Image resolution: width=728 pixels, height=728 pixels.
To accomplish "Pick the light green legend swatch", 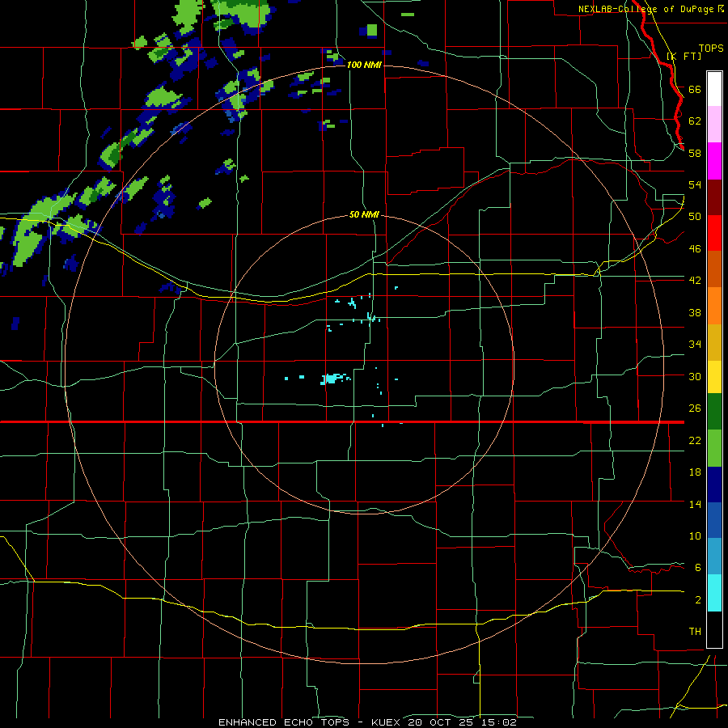I will click(714, 448).
